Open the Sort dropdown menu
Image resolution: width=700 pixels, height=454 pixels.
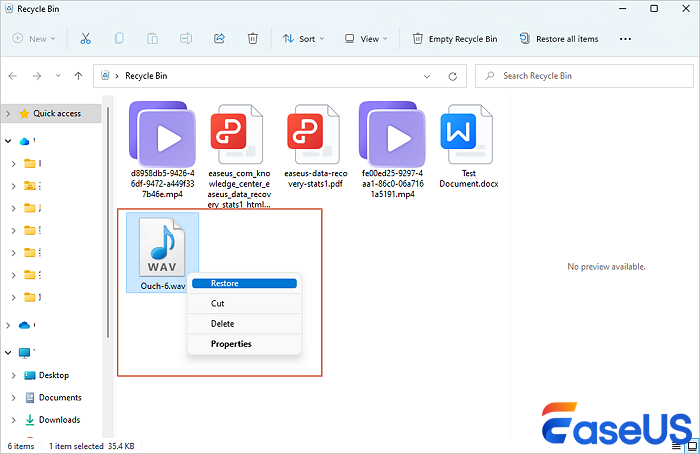[x=304, y=39]
